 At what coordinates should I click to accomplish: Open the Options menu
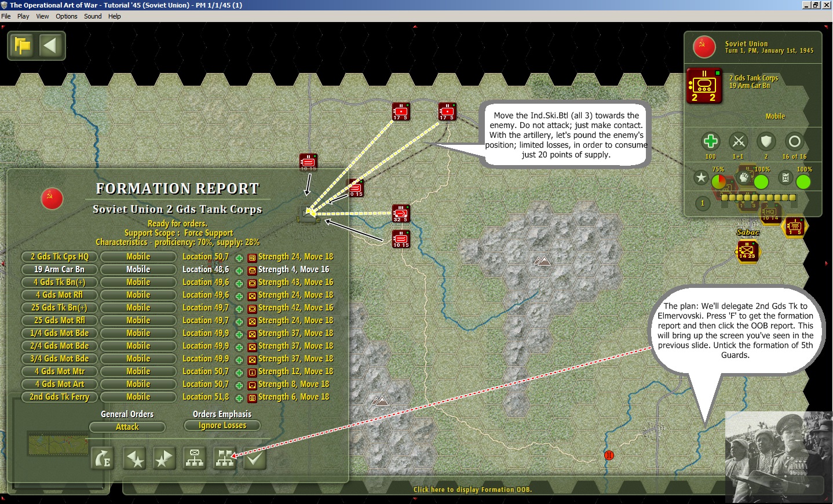point(67,16)
